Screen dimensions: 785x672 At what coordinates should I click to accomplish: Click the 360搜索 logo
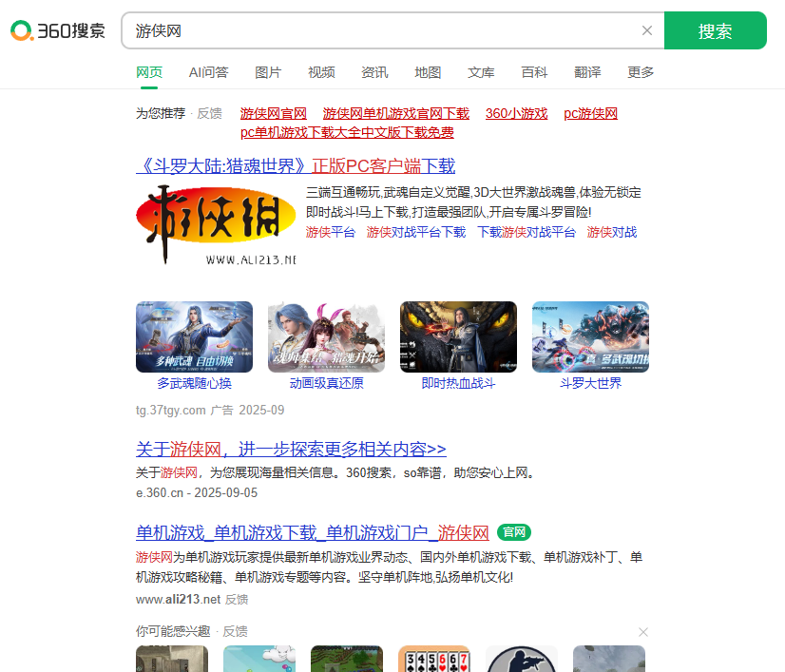(x=58, y=30)
